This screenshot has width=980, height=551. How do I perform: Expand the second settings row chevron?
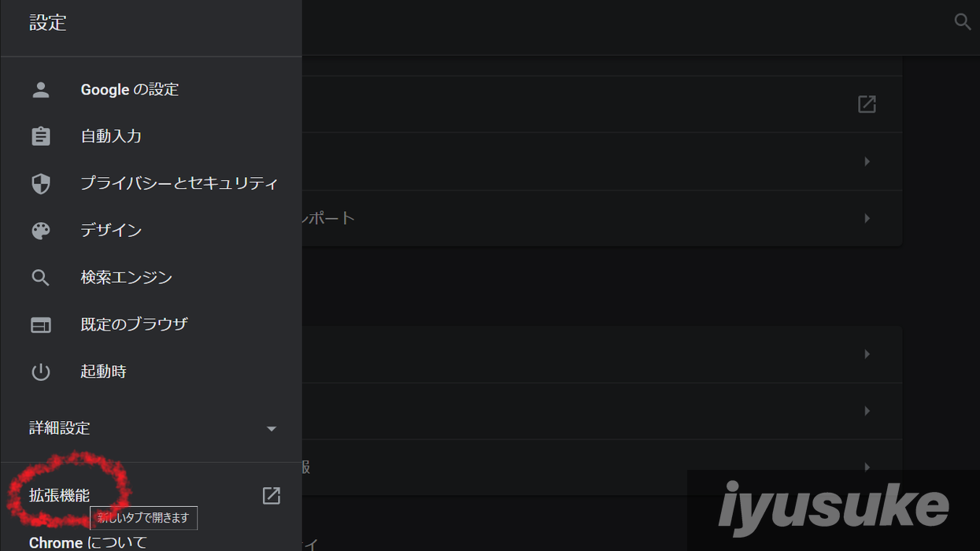coord(867,161)
